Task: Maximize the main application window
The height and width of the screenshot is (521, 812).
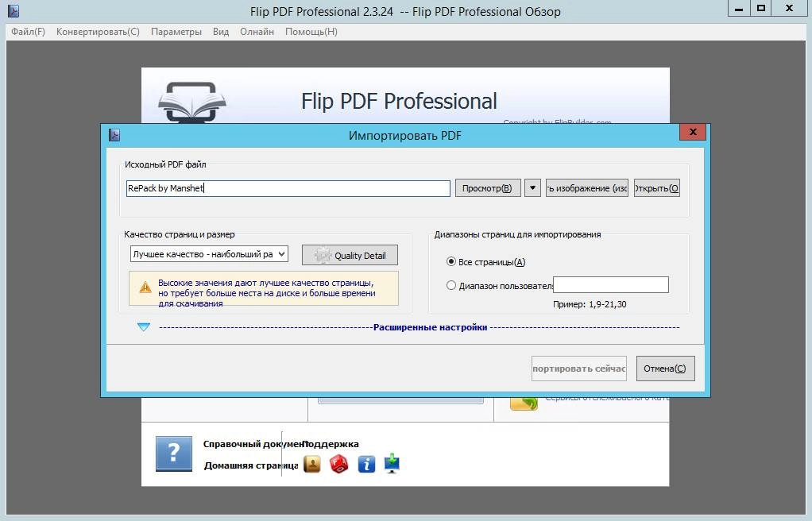Action: 760,8
